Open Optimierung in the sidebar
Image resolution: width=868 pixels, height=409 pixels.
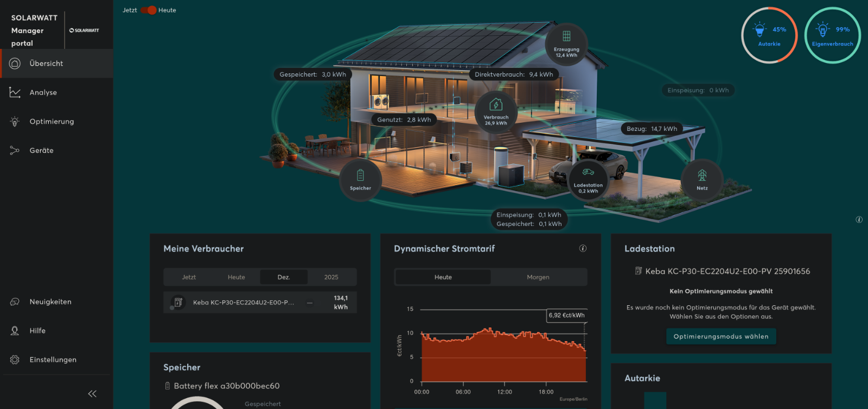coord(56,121)
